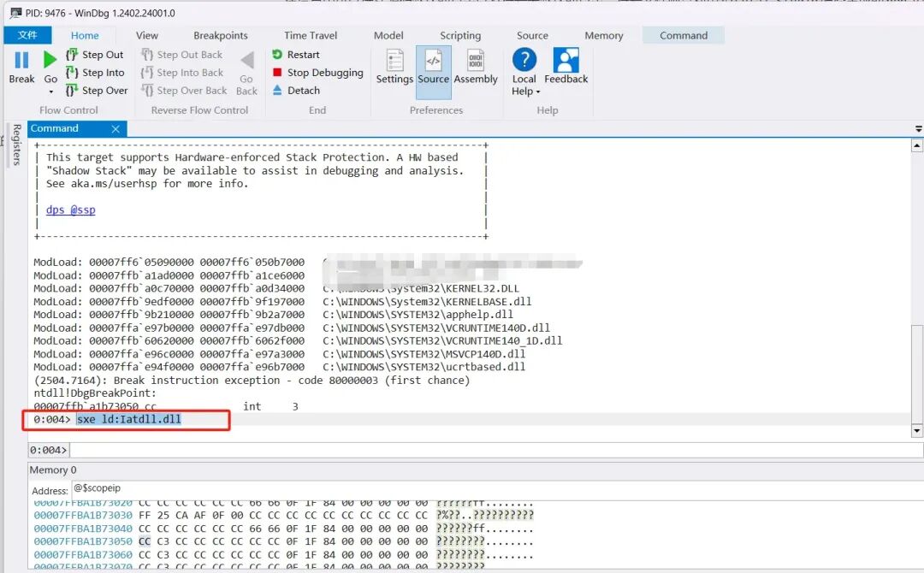Switch to the Breakpoints ribbon tab
The height and width of the screenshot is (573, 924).
pyautogui.click(x=221, y=35)
